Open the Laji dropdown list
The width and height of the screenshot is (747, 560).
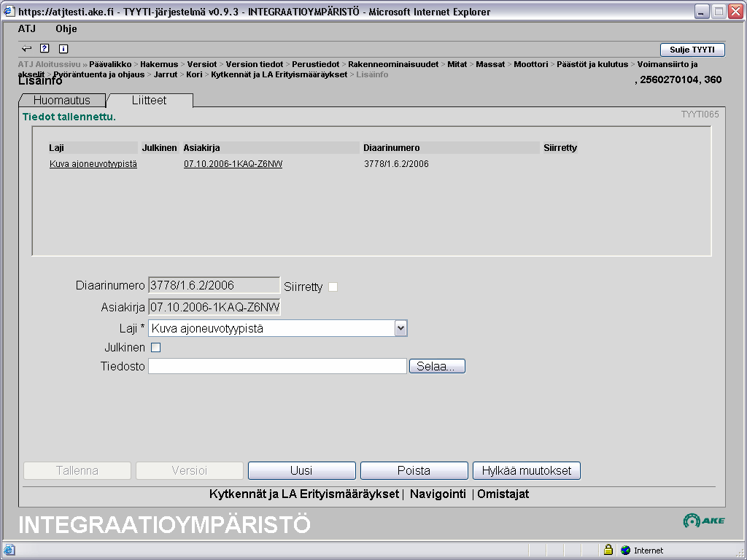coord(400,328)
